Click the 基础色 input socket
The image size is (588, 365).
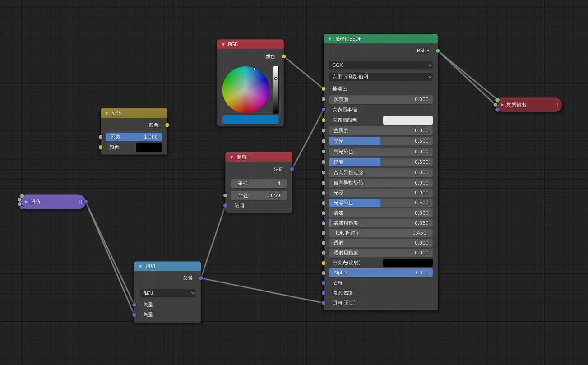point(324,89)
